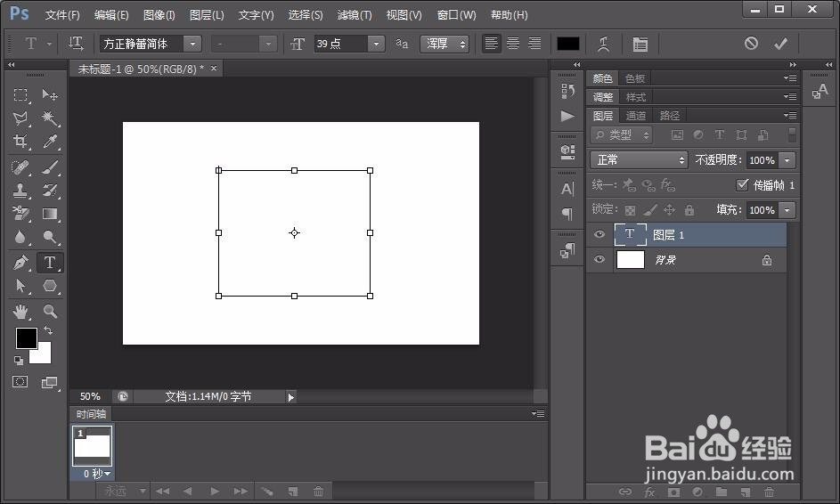Select the Polygon shape tool
This screenshot has height=504, width=840.
click(x=50, y=286)
